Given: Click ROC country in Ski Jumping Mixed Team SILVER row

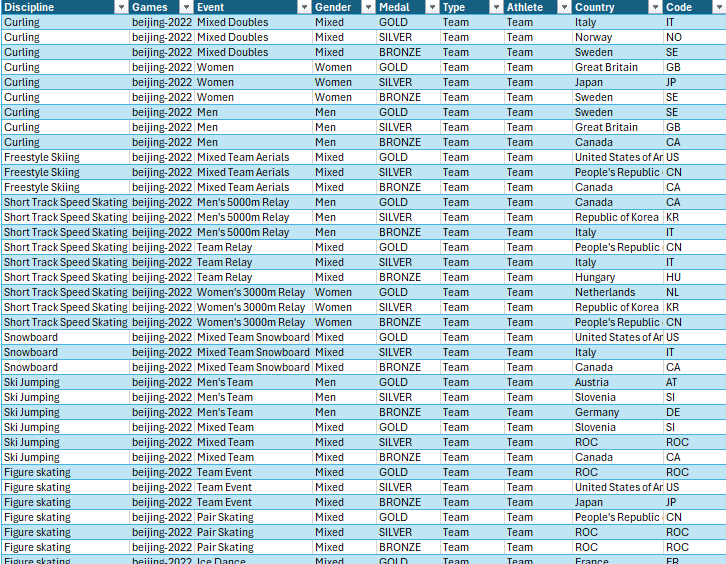Looking at the screenshot, I should [x=618, y=442].
